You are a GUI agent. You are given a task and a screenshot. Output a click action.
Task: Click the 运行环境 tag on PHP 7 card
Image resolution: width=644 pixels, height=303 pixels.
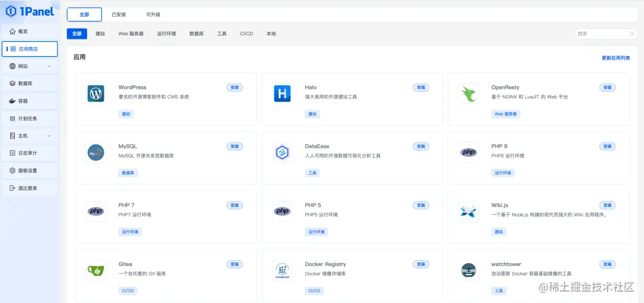click(130, 231)
